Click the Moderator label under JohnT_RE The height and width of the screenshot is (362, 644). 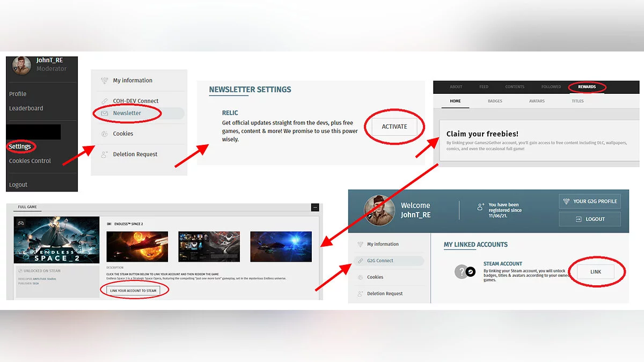point(52,69)
